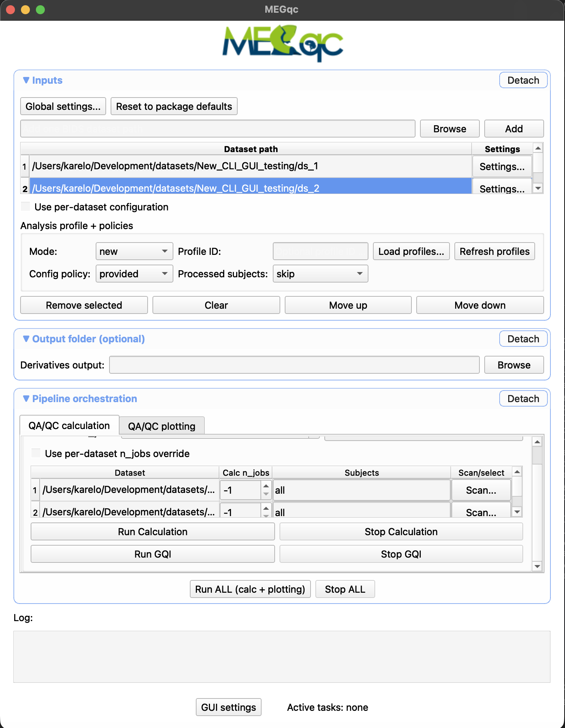The image size is (565, 728).
Task: Collapse the Output folder section
Action: pyautogui.click(x=26, y=339)
